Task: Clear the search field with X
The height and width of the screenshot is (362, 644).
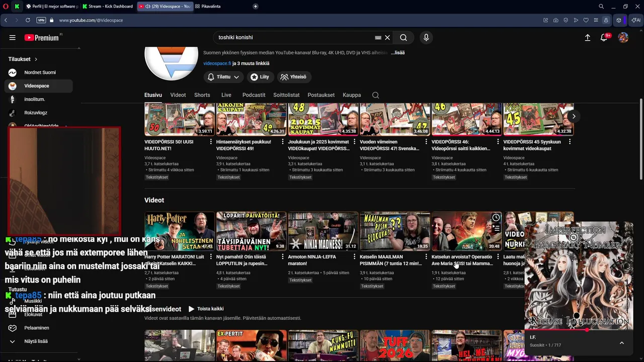Action: click(x=387, y=38)
